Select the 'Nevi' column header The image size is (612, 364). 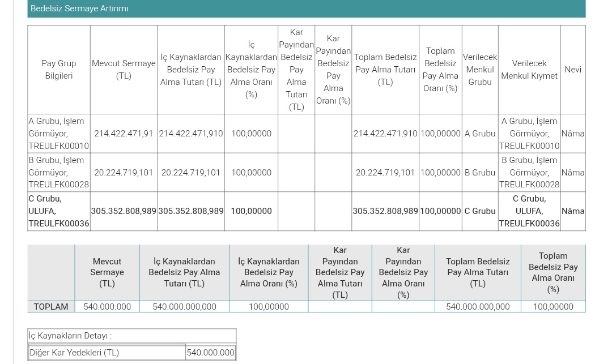pos(573,70)
